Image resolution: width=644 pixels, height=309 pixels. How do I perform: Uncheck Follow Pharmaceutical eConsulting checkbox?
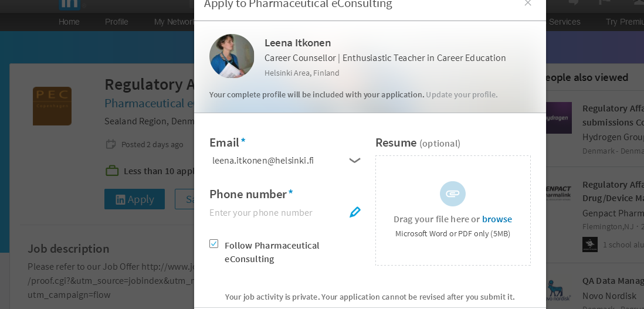point(213,244)
